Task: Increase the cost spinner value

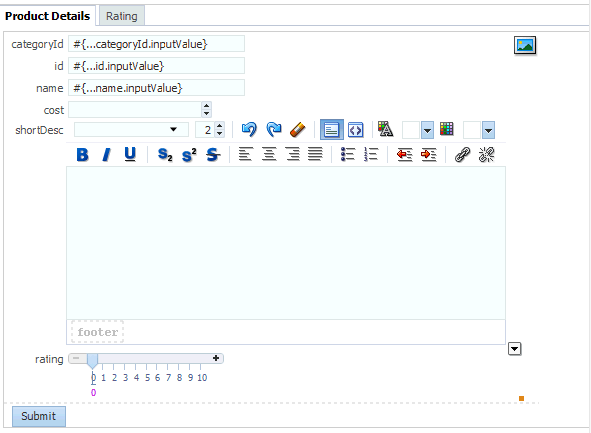Action: 206,106
